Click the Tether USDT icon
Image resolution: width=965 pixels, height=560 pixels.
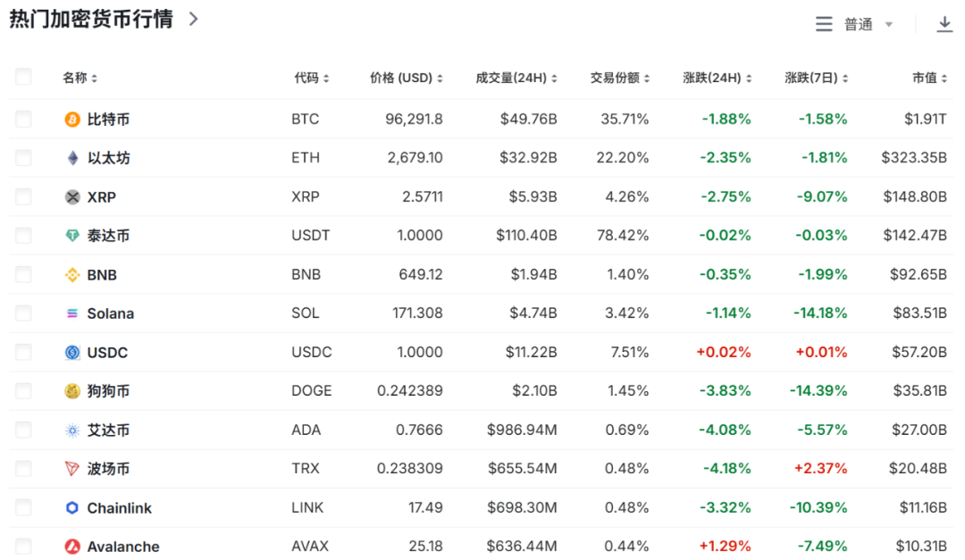[x=72, y=236]
